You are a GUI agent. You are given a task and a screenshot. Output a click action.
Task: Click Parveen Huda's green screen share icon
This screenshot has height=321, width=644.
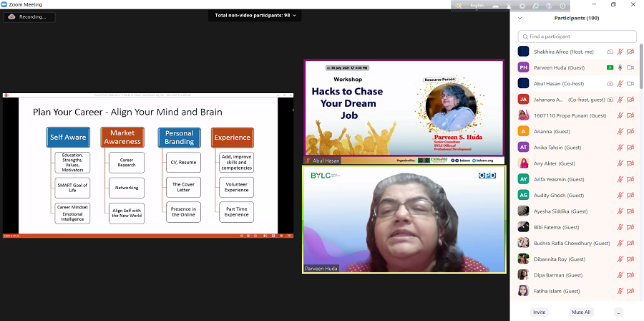[x=609, y=67]
